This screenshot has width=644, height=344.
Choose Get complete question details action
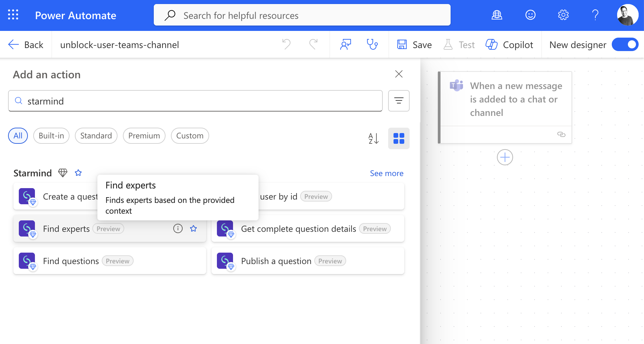[308, 228]
